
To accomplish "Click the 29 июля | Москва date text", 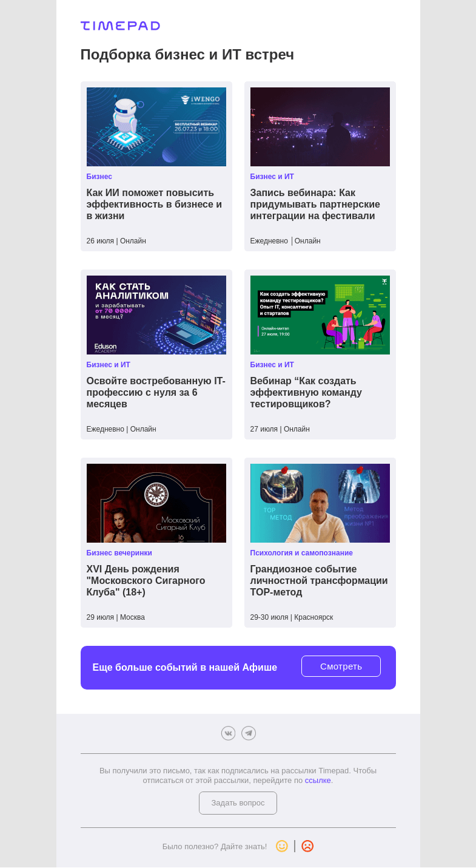I will (116, 617).
